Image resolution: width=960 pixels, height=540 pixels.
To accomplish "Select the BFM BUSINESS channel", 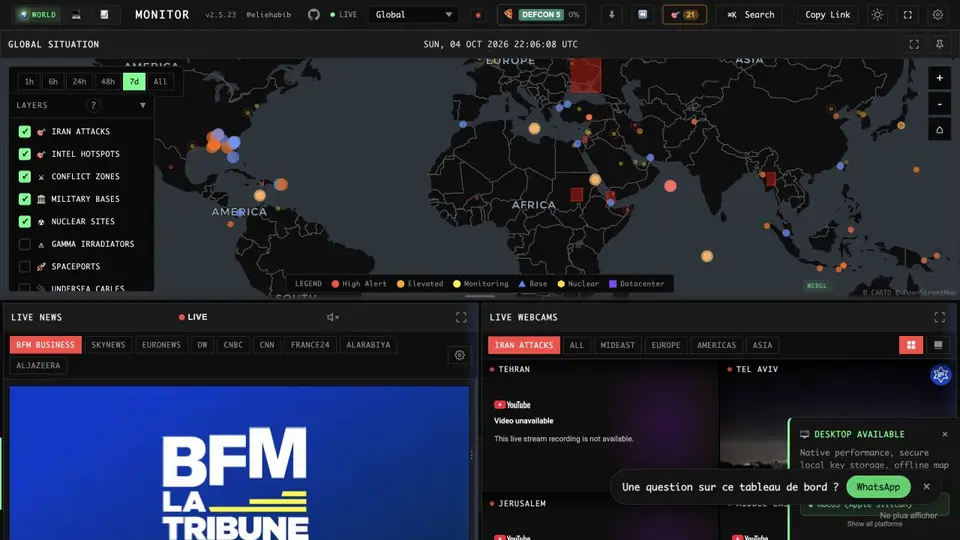I will (x=45, y=345).
